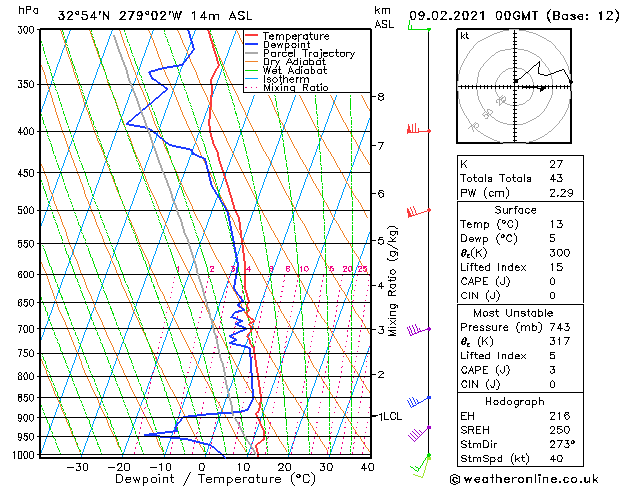Click the purple wind barb at 700 hPa
This screenshot has height=486, width=629.
pos(419,330)
